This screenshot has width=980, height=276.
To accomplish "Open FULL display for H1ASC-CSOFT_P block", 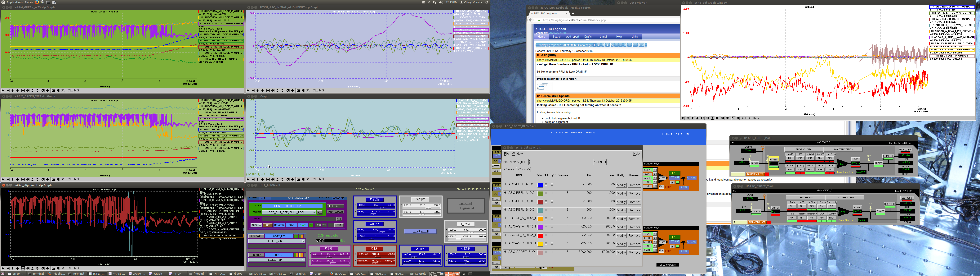I will pos(675,173).
